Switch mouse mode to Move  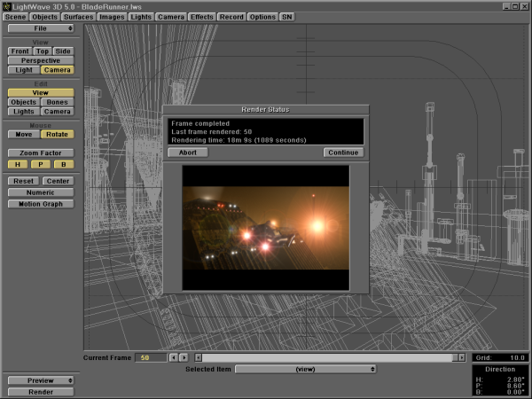[x=24, y=135]
